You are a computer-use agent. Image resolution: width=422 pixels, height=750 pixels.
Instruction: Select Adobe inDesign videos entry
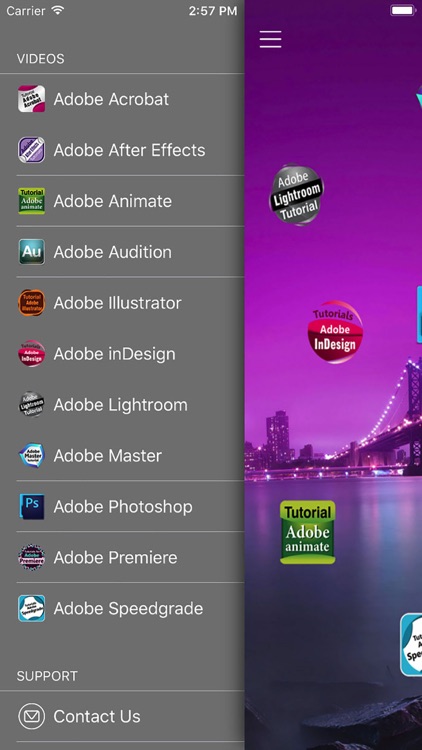pyautogui.click(x=122, y=353)
